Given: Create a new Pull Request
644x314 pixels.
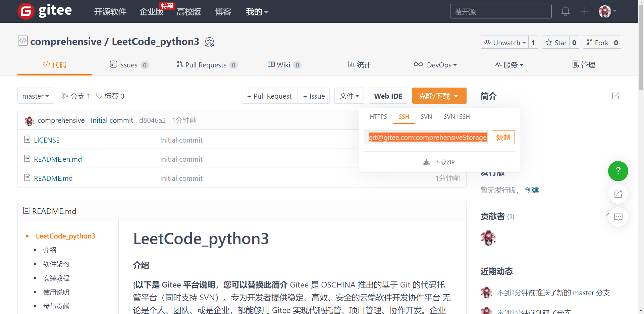Looking at the screenshot, I should pyautogui.click(x=269, y=96).
